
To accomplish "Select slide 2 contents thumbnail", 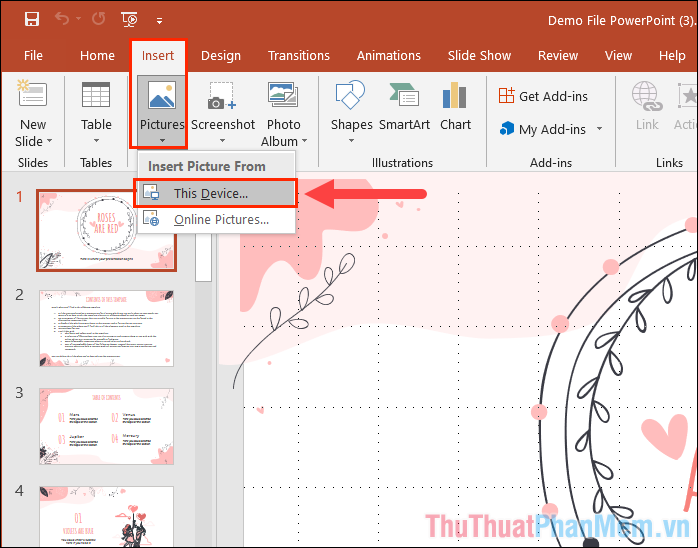I will pyautogui.click(x=106, y=329).
